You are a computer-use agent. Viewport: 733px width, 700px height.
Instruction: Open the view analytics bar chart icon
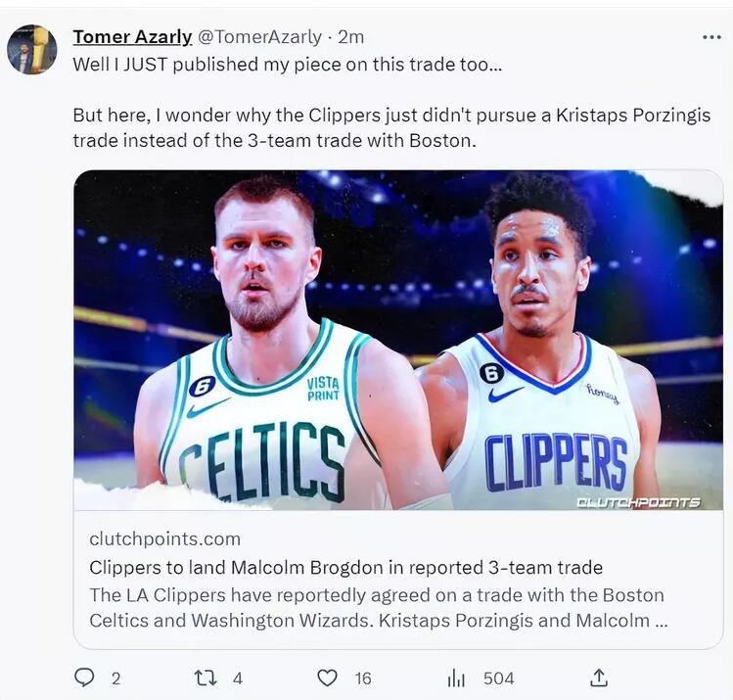(456, 677)
